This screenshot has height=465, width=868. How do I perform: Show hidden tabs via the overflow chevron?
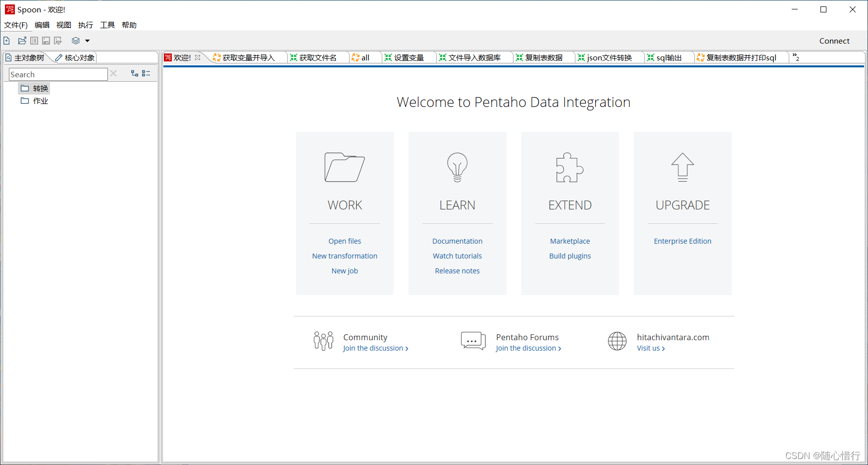[796, 57]
